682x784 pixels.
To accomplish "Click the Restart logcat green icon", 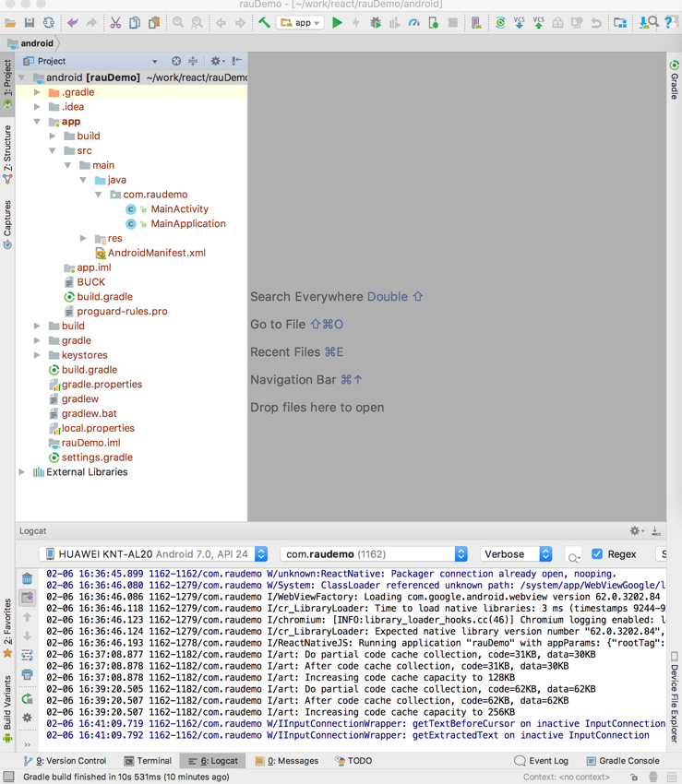I will click(x=27, y=698).
